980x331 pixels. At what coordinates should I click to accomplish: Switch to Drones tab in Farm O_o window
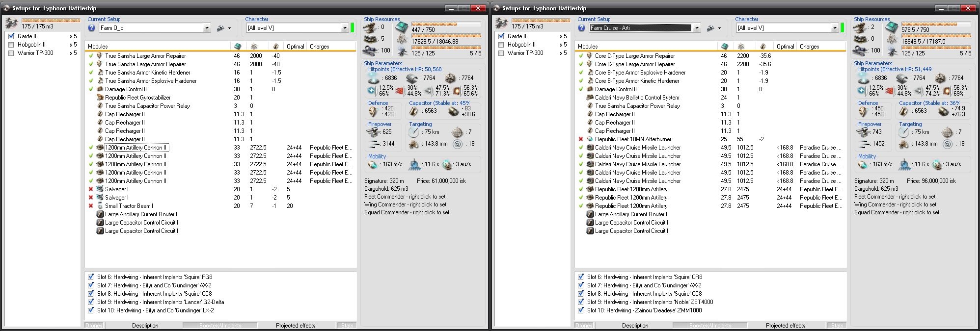click(94, 326)
